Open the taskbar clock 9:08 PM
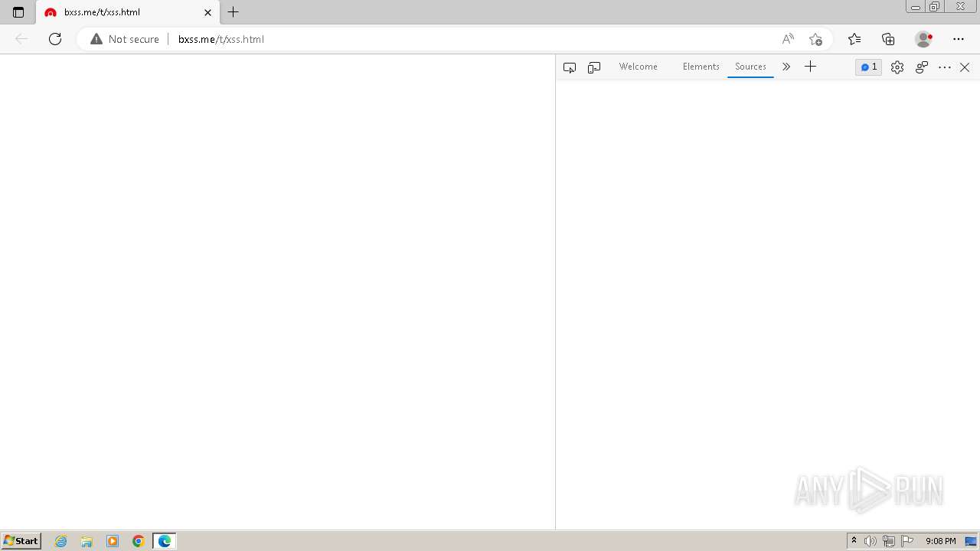 [x=940, y=541]
